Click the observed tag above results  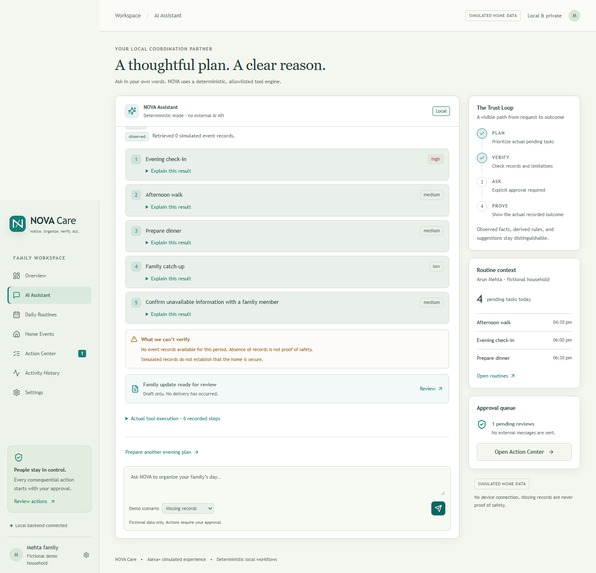[x=137, y=136]
